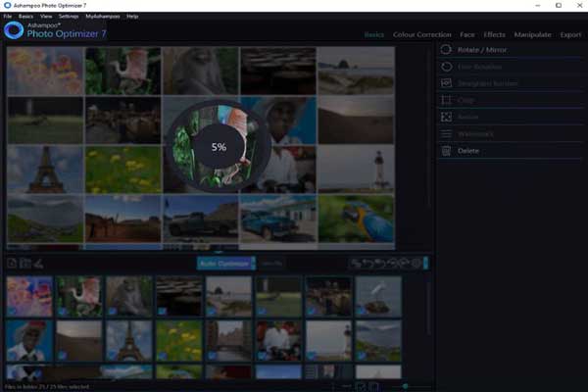Switch to the Effects tab

pos(494,35)
